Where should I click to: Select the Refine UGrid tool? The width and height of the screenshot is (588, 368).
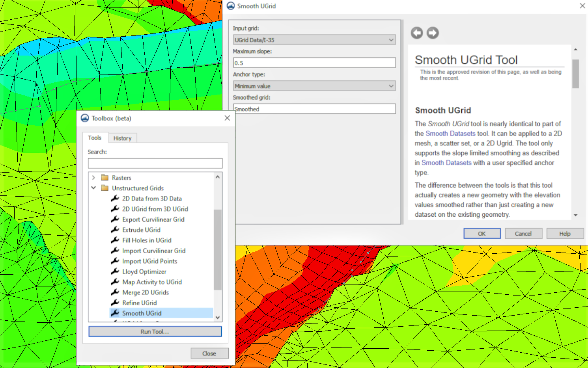pyautogui.click(x=139, y=303)
